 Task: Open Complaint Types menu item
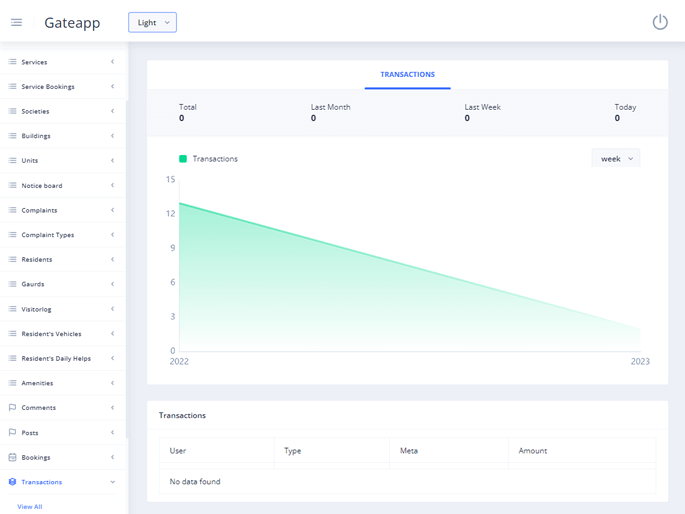coord(63,235)
